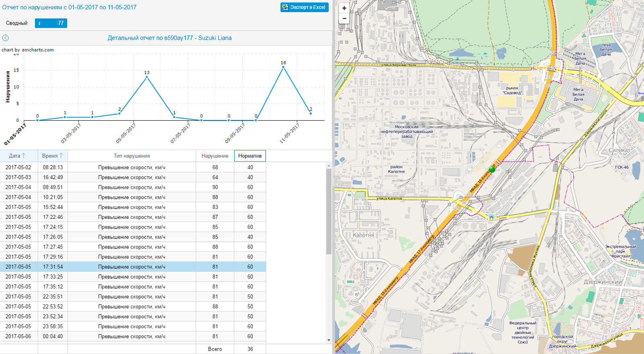
Task: Click the green location marker on map
Action: tap(492, 169)
